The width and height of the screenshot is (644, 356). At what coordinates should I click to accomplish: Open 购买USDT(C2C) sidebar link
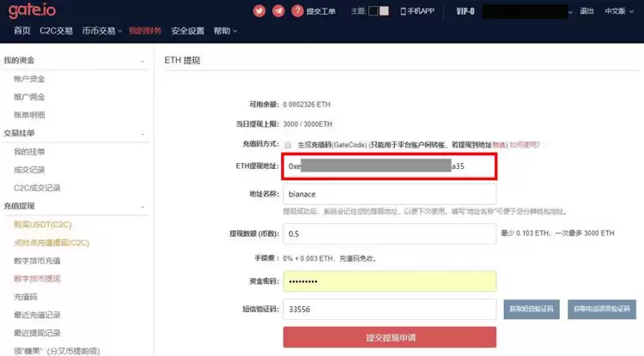coord(43,225)
